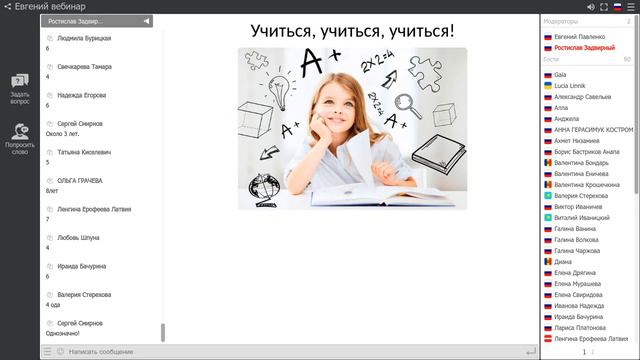
Task: Click reply icon next to Ленгина Ерофеева Латвия message
Action: [50, 209]
